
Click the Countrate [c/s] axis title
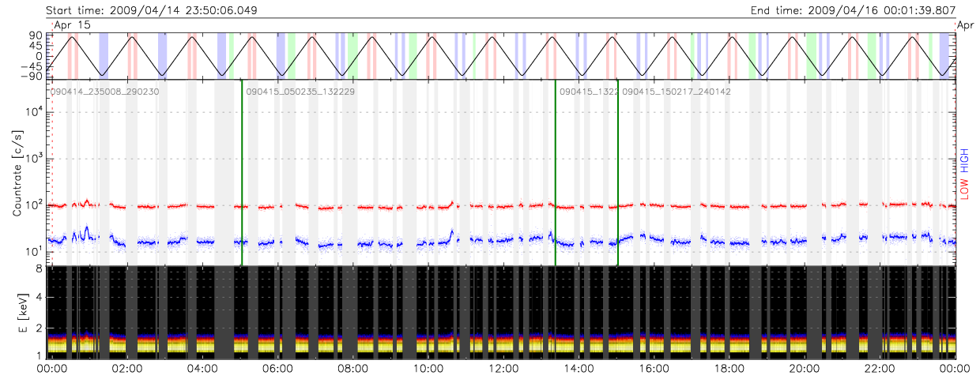pyautogui.click(x=17, y=174)
